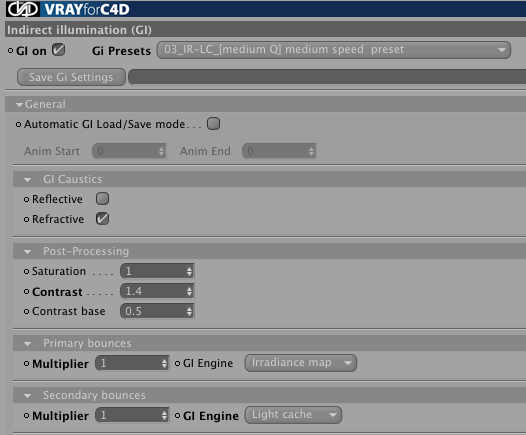This screenshot has width=526, height=435.
Task: Collapse the Secondary bounces section
Action: 28,396
